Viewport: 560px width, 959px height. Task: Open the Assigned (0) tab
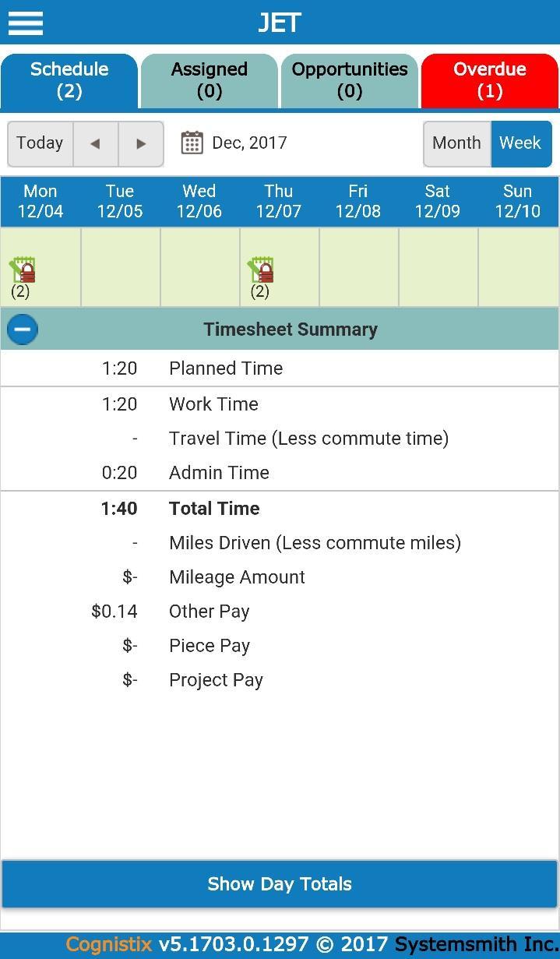[x=209, y=80]
